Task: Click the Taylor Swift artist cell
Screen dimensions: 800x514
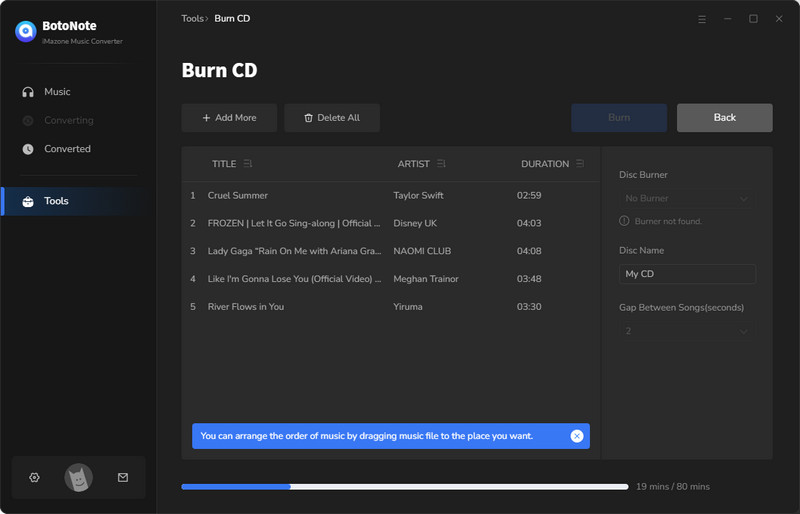Action: tap(418, 195)
